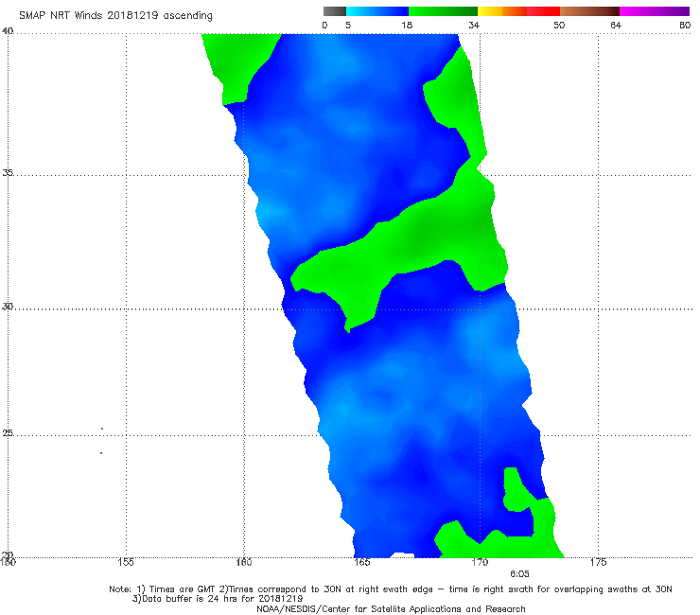The width and height of the screenshot is (700, 615).
Task: Click the '30' latitude axis label
Action: click(x=8, y=307)
